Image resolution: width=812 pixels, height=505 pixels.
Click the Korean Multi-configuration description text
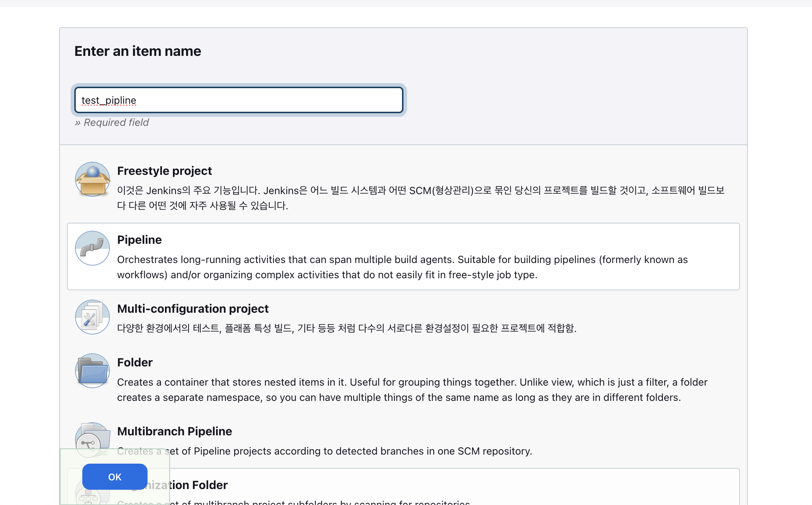tap(347, 328)
